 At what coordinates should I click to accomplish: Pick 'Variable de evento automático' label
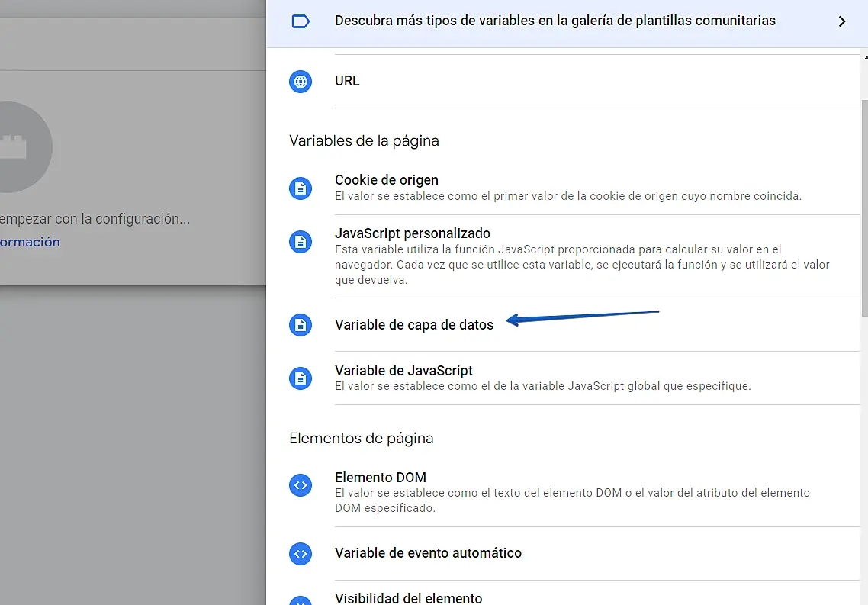428,553
